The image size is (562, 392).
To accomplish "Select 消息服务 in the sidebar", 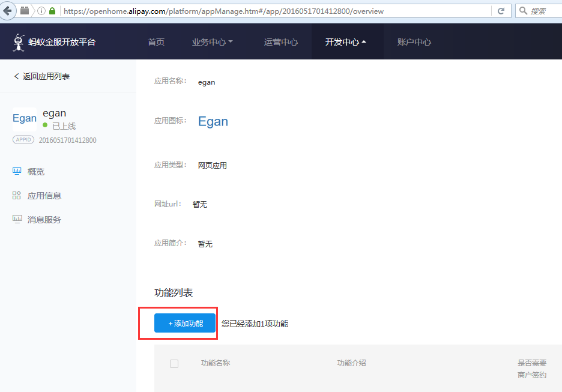I will pos(44,220).
